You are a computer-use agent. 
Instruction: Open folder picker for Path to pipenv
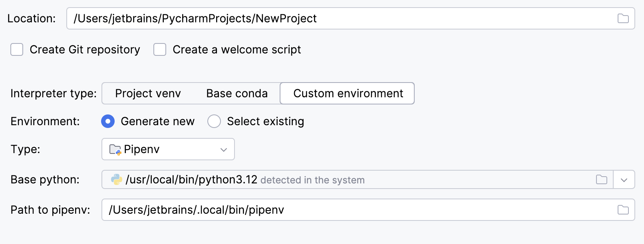coord(624,210)
